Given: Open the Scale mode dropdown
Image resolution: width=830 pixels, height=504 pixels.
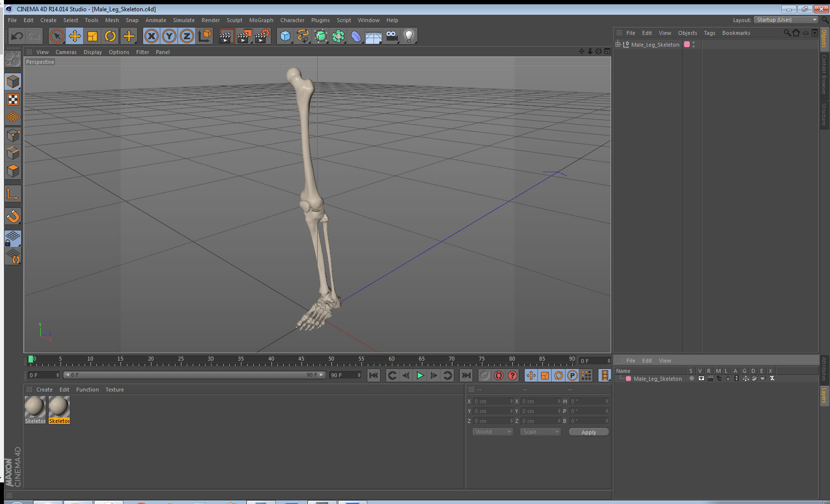Looking at the screenshot, I should coord(540,432).
